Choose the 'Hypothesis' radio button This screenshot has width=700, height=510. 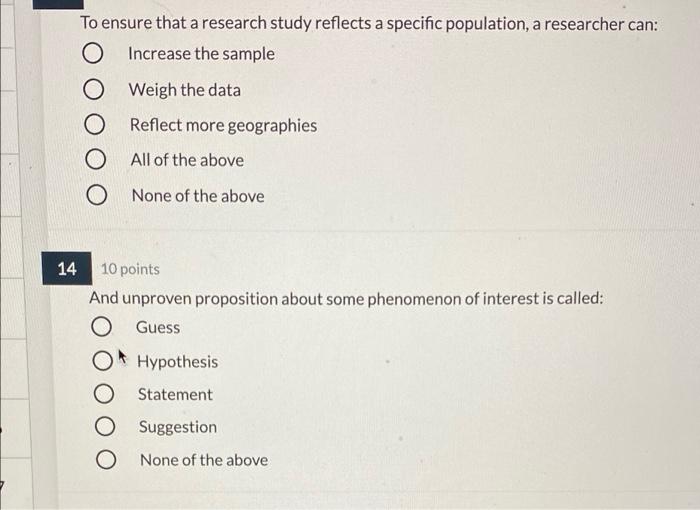103,361
